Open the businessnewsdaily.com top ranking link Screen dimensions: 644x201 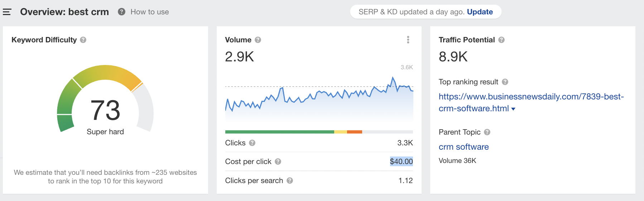[x=531, y=97]
